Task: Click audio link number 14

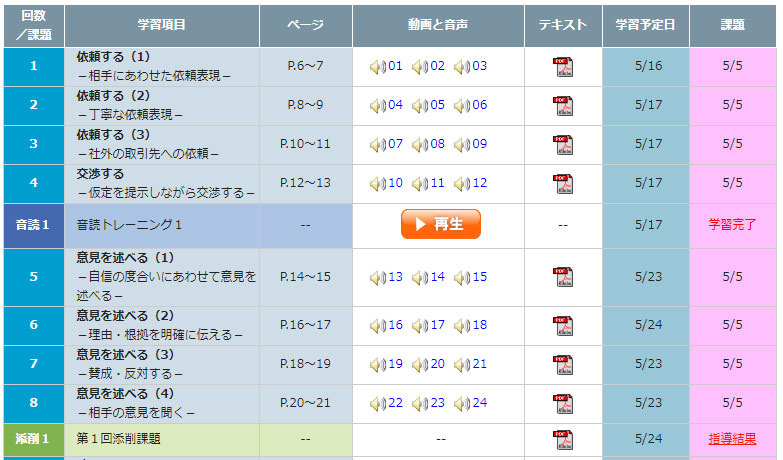Action: 438,277
